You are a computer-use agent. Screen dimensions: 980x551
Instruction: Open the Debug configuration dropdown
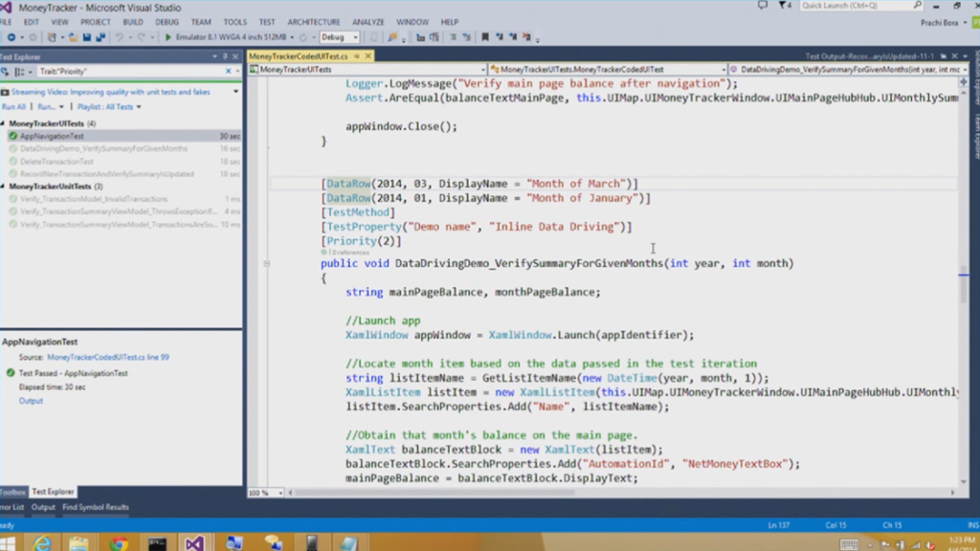click(x=356, y=37)
